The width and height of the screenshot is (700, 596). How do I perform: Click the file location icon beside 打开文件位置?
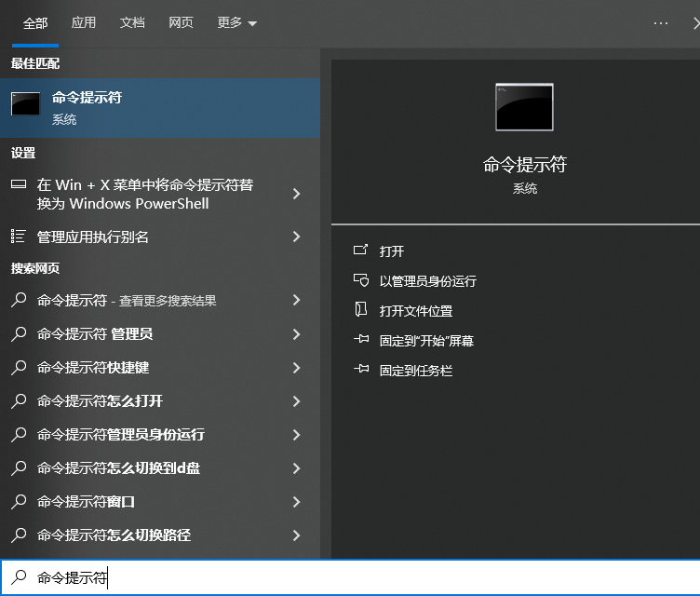point(361,309)
